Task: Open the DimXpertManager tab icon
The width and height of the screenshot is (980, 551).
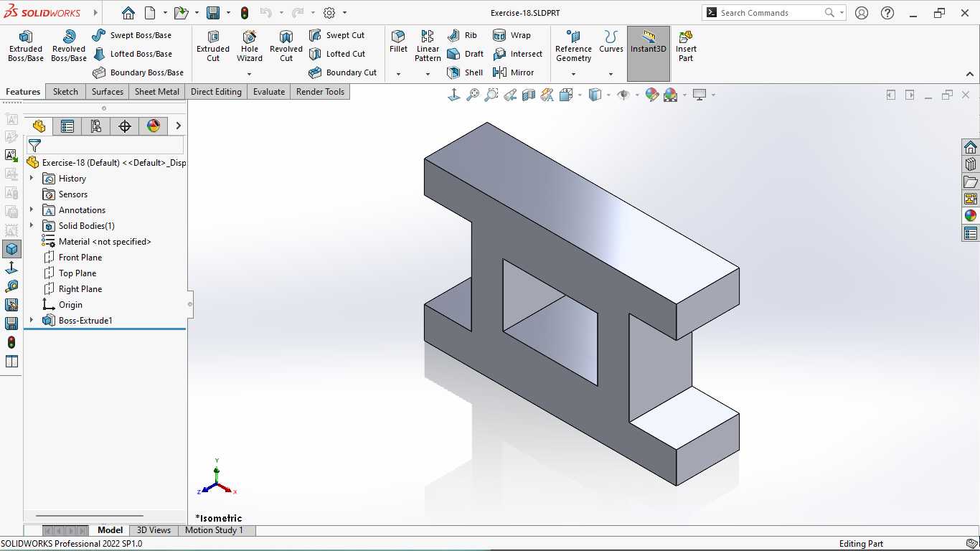Action: pyautogui.click(x=125, y=126)
